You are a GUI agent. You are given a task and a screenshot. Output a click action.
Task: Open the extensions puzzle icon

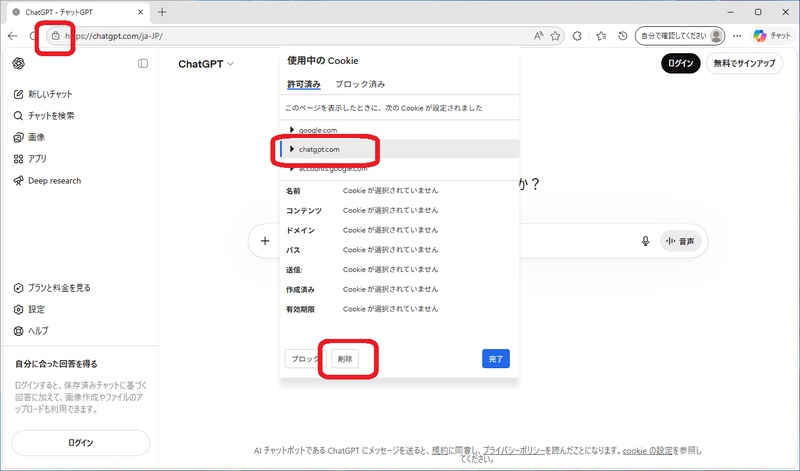pyautogui.click(x=577, y=36)
